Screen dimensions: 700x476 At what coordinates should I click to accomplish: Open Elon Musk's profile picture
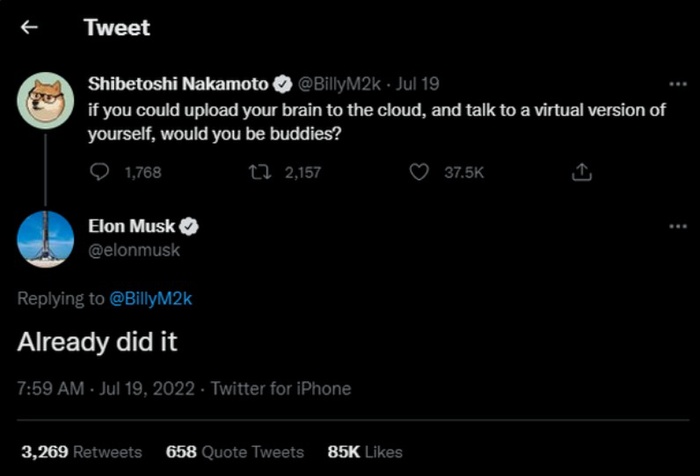[45, 238]
